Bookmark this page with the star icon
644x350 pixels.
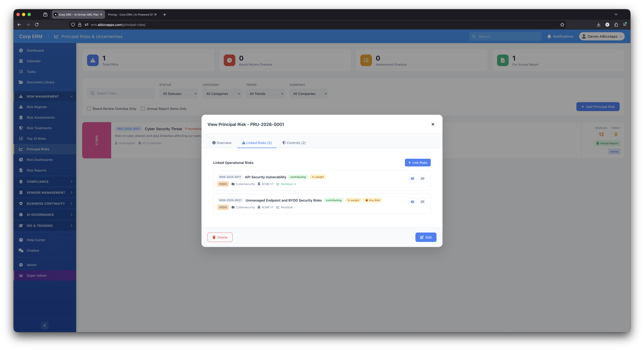click(562, 24)
